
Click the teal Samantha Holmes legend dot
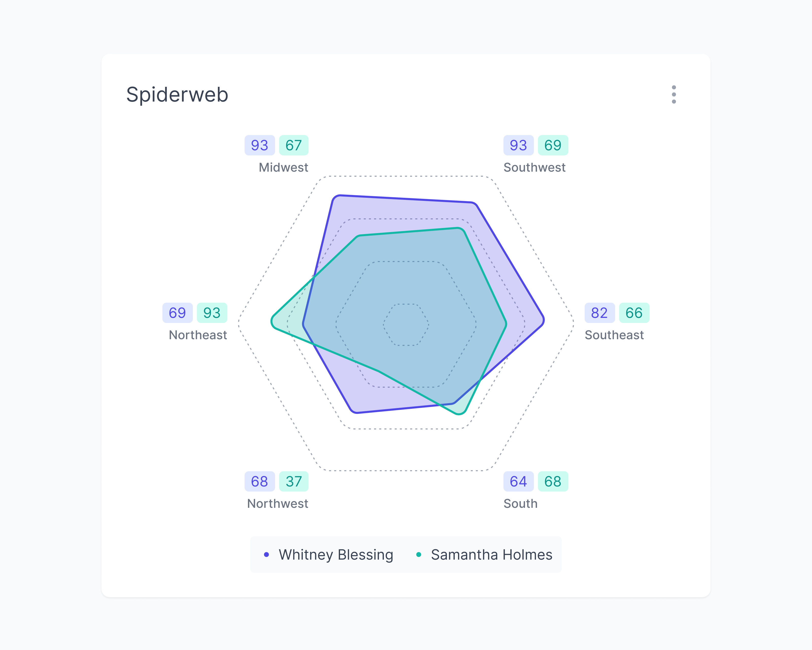click(418, 555)
